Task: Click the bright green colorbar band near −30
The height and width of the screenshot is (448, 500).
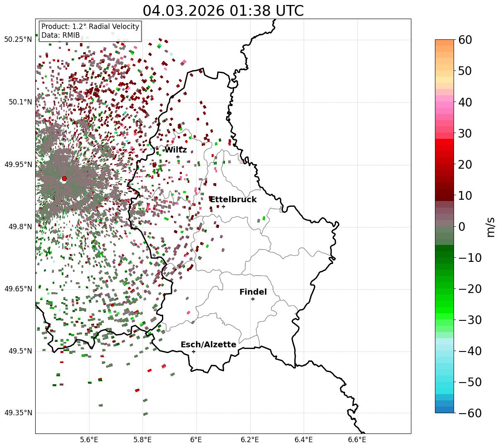Action: click(444, 316)
